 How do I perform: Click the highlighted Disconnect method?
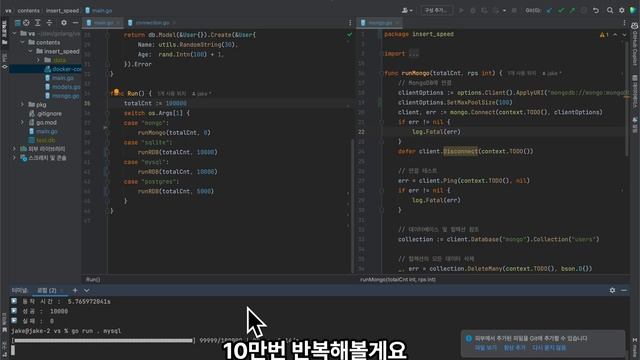(460, 151)
